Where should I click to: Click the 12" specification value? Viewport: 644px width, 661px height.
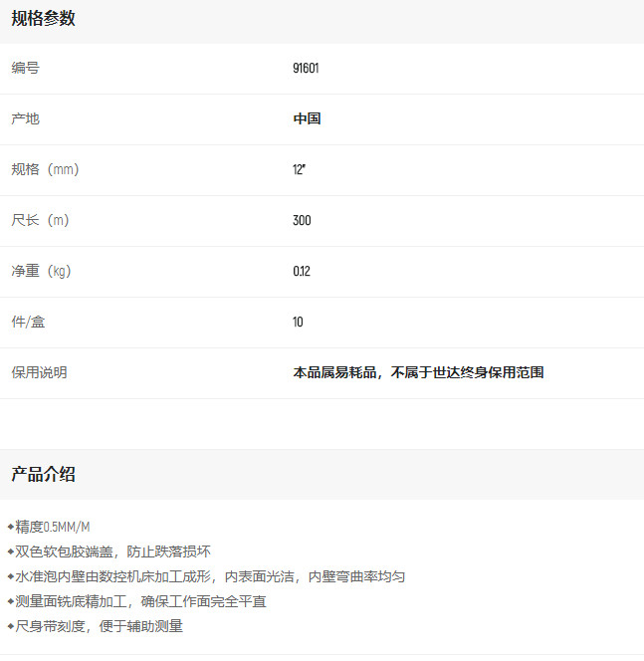(x=299, y=169)
